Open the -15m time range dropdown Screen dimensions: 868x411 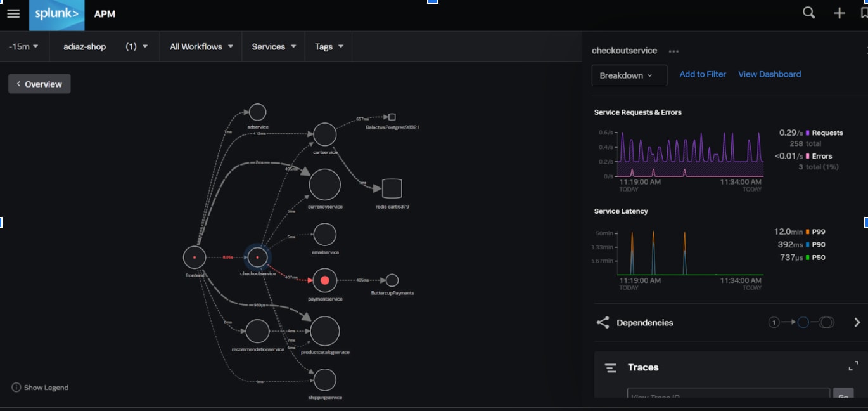24,47
